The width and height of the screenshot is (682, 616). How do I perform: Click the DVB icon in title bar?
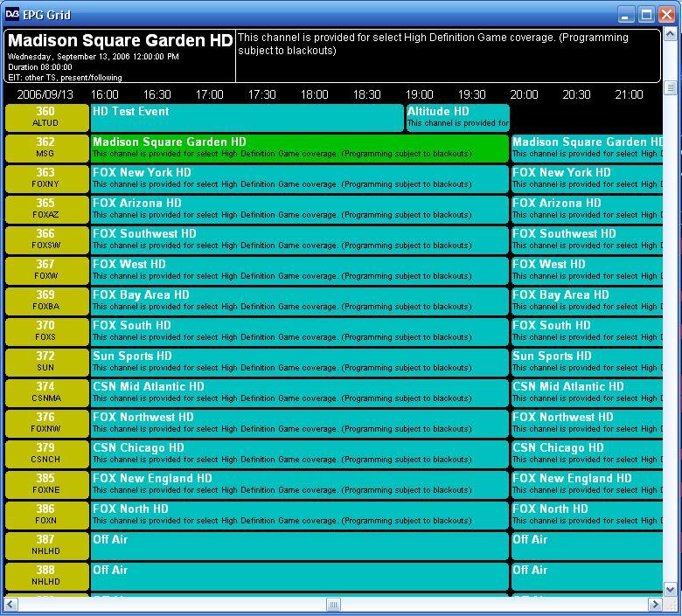pyautogui.click(x=12, y=15)
